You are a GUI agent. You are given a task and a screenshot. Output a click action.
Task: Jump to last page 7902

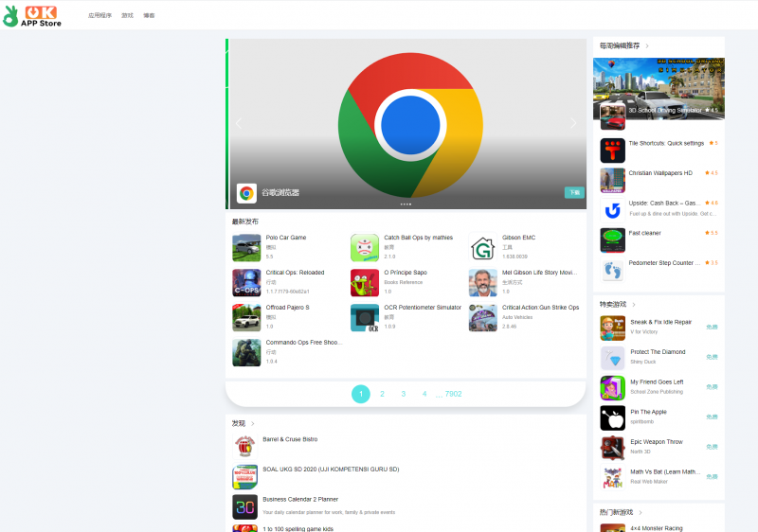pos(453,394)
